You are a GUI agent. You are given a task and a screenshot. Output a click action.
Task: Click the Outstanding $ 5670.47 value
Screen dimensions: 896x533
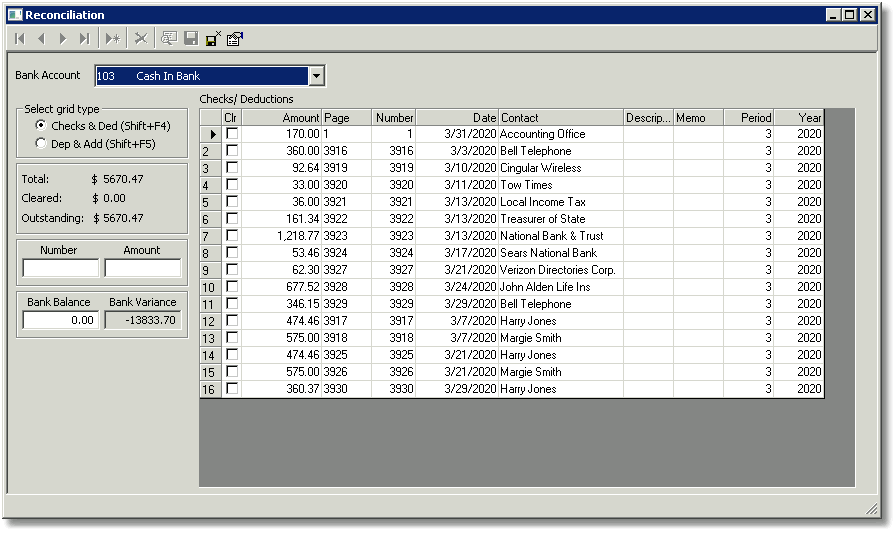point(118,218)
